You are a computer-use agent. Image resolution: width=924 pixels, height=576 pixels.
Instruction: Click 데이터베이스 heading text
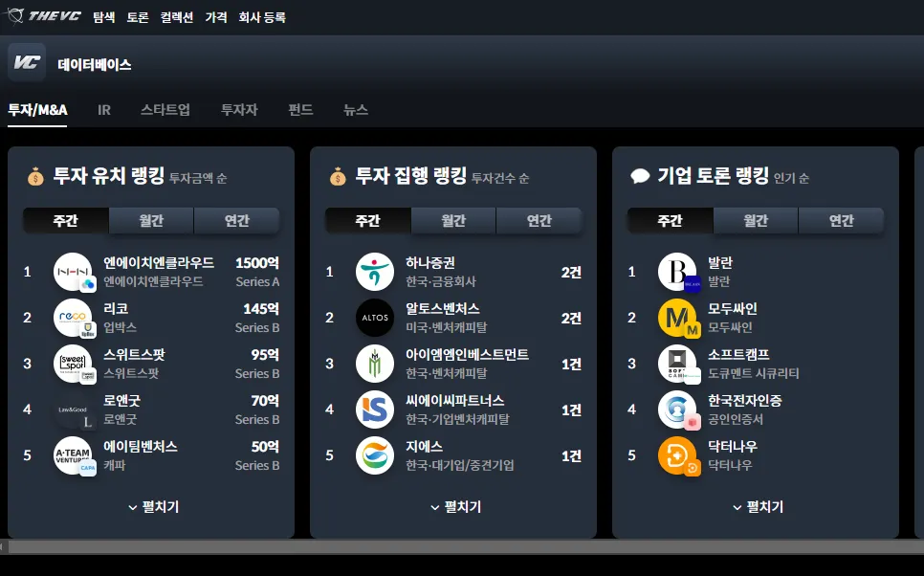coord(95,64)
